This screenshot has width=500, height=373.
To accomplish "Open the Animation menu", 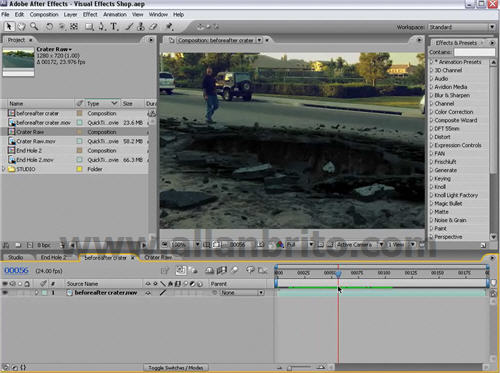I will [x=115, y=14].
